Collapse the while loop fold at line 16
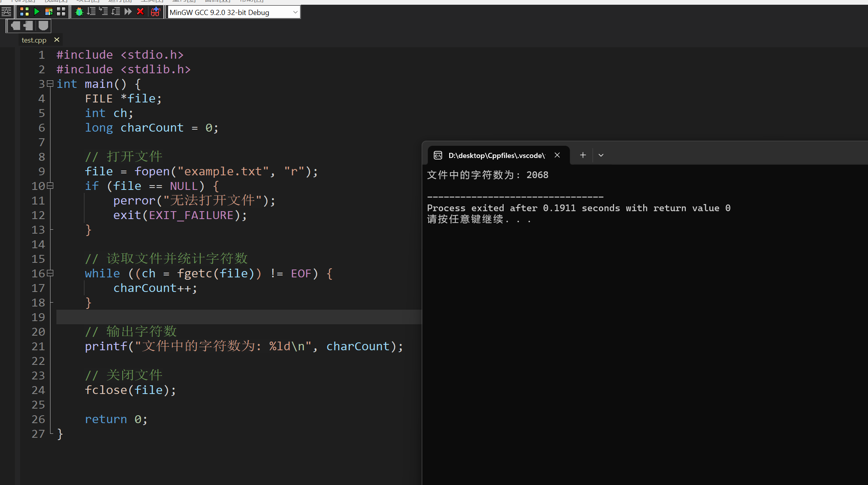868x485 pixels. tap(50, 273)
